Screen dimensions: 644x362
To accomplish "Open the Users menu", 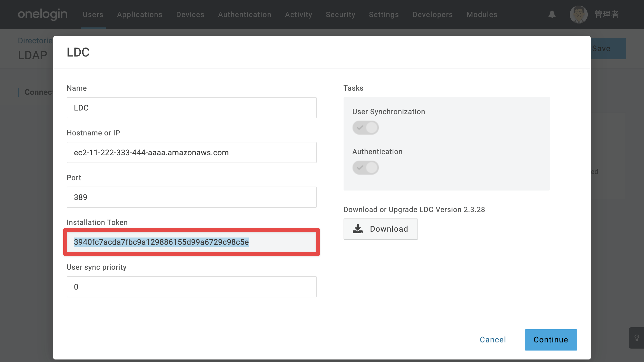I will click(x=93, y=15).
